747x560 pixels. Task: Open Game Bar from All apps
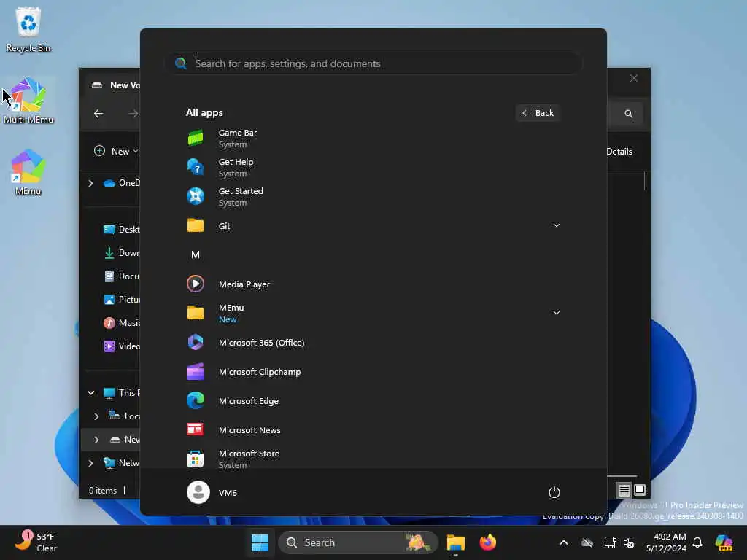coord(373,139)
